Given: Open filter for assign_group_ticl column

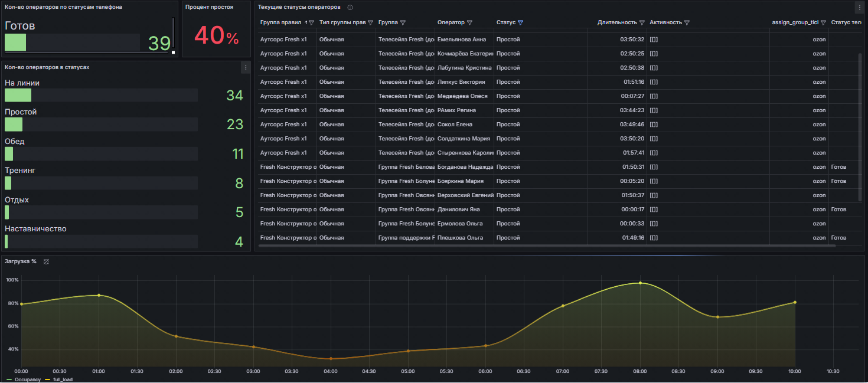Looking at the screenshot, I should (x=823, y=22).
